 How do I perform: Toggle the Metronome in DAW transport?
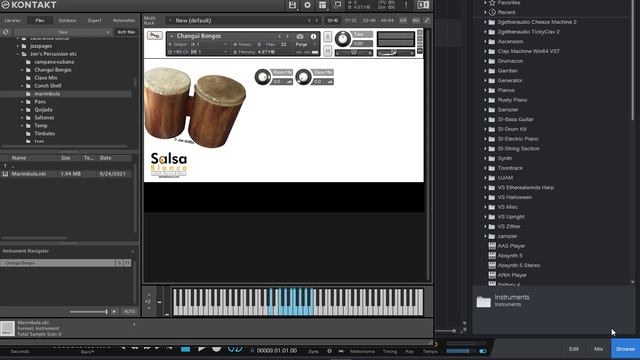(x=362, y=351)
